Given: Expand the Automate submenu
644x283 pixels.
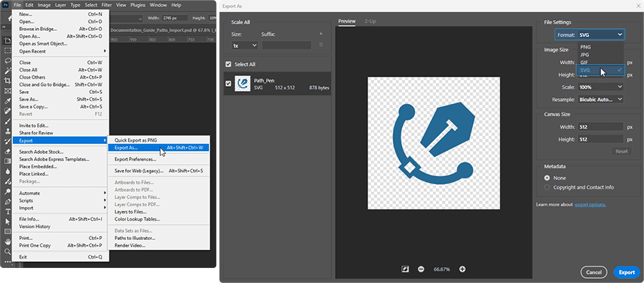Looking at the screenshot, I should tap(61, 193).
